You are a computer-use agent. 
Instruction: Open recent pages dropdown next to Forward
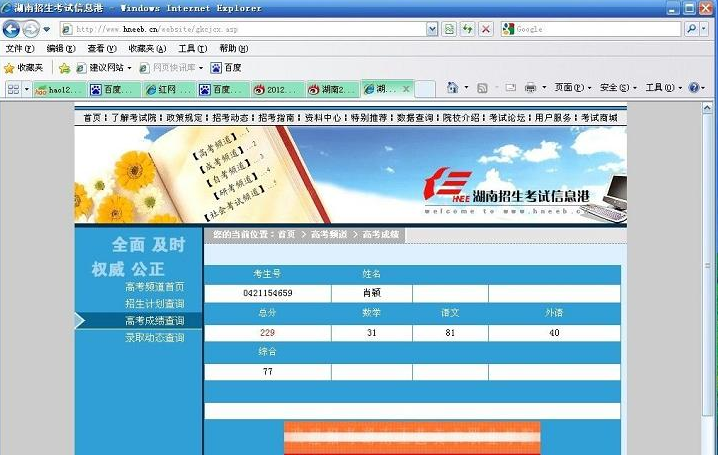[x=47, y=29]
